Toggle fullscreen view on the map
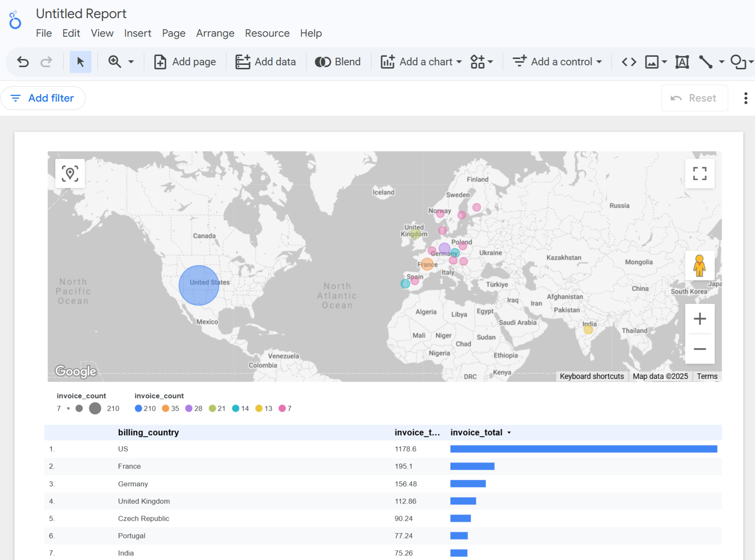Image resolution: width=755 pixels, height=560 pixels. tap(699, 173)
